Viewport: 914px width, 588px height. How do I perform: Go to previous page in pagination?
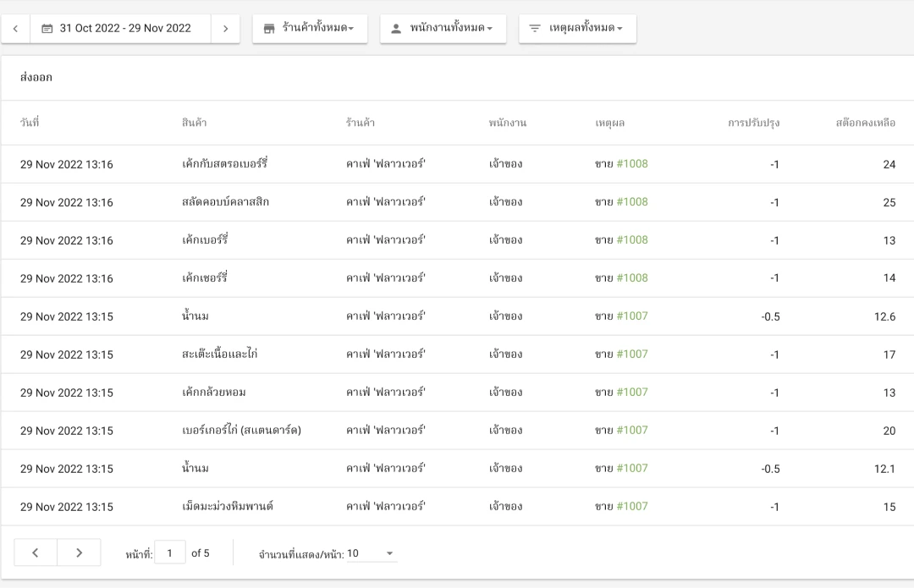(x=36, y=552)
